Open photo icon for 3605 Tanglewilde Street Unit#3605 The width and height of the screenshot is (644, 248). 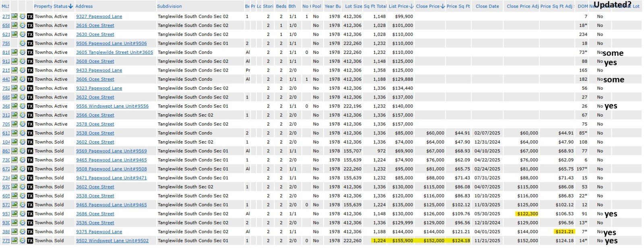tap(14, 52)
